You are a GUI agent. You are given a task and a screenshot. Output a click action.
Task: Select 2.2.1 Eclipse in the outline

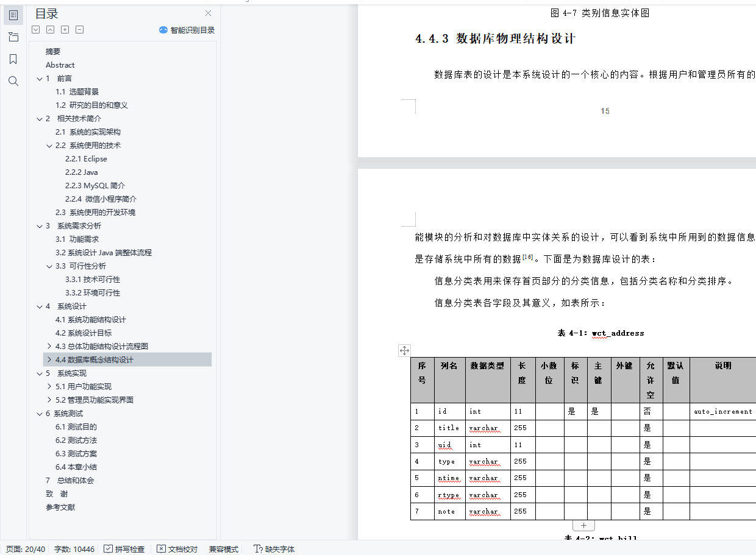click(x=86, y=159)
